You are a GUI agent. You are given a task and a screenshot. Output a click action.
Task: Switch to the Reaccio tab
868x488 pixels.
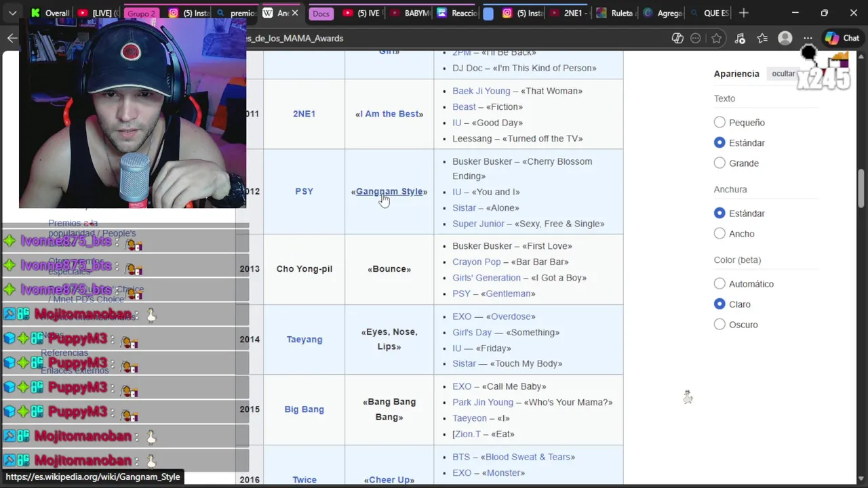click(457, 13)
